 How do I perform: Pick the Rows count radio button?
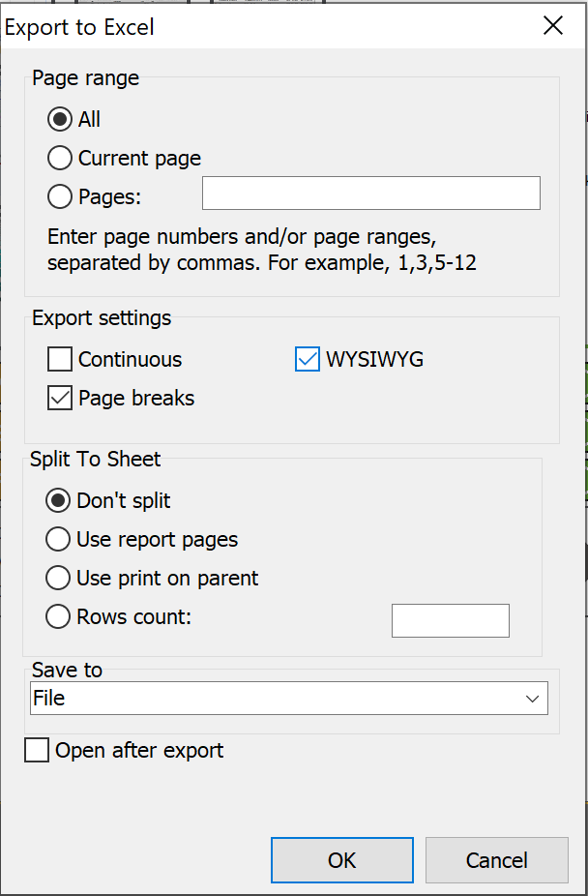click(58, 617)
